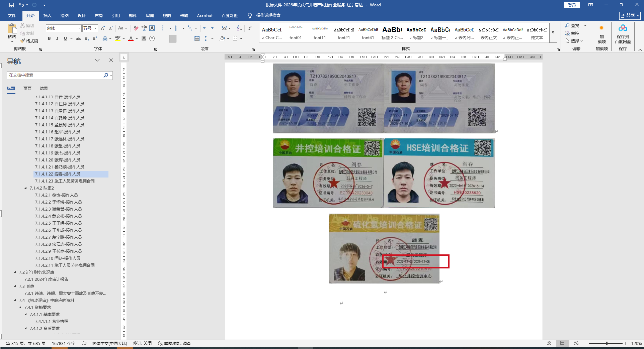This screenshot has width=644, height=349.
Task: Click the 登录 sign-in button
Action: [x=572, y=5]
